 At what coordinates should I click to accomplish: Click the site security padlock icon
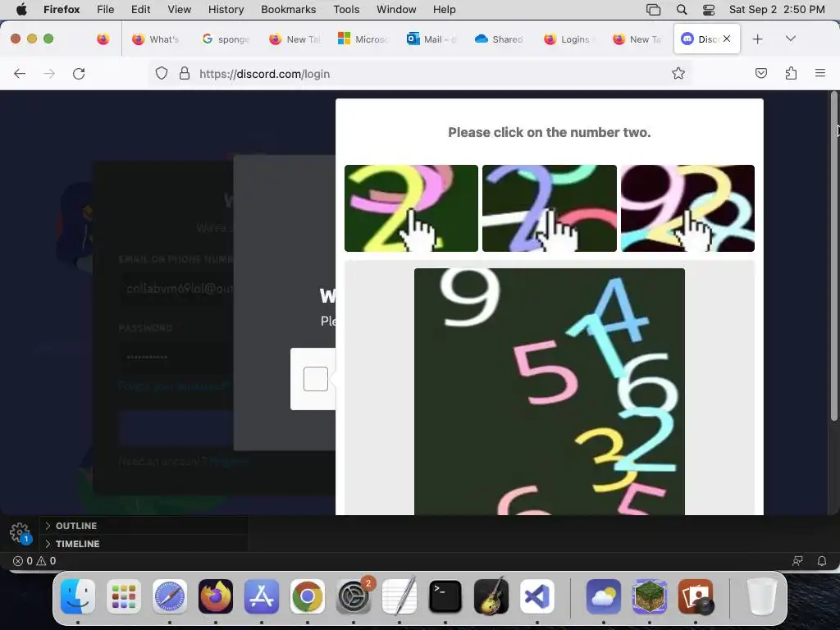pos(185,73)
